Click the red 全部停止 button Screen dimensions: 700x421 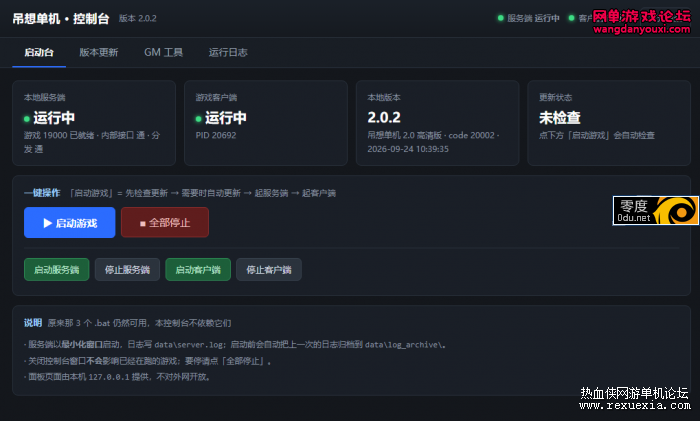coord(165,222)
